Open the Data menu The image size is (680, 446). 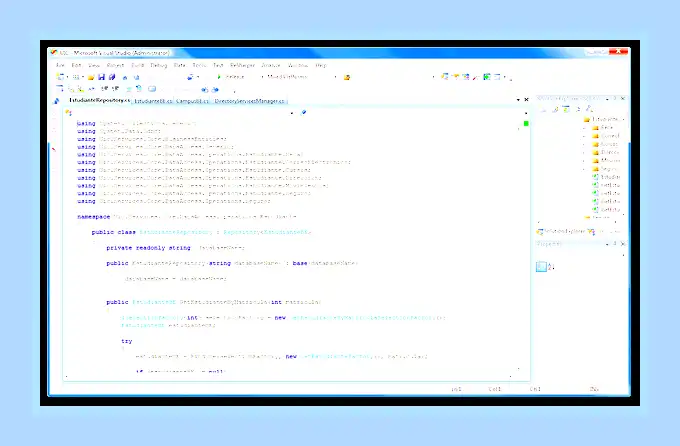pos(180,65)
